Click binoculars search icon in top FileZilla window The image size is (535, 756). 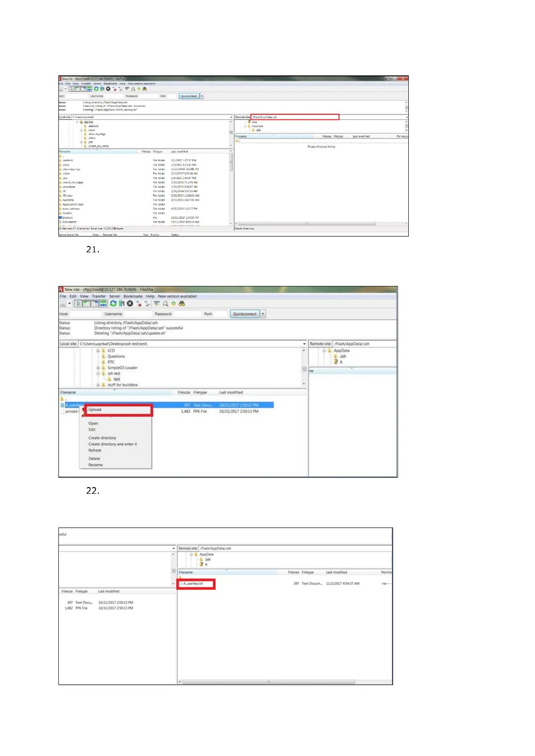(145, 89)
